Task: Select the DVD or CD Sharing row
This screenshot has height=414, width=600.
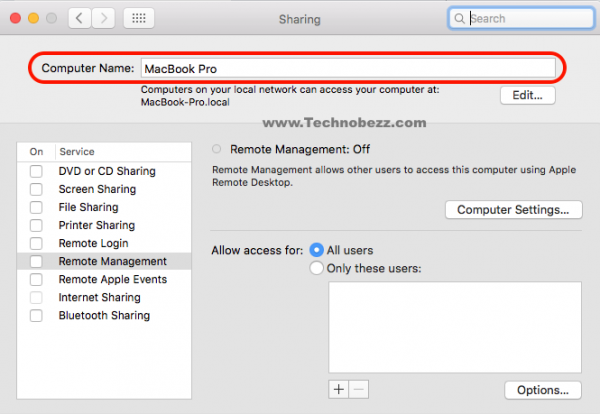Action: click(x=104, y=171)
